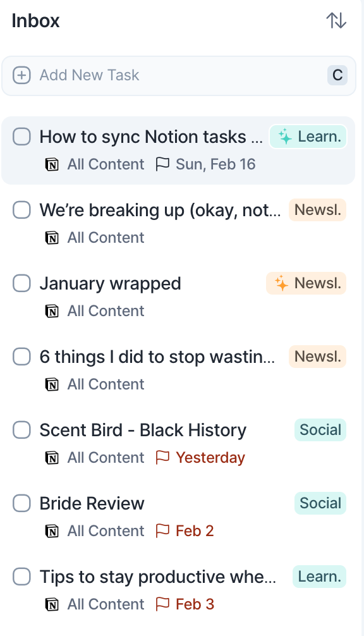Click the Add New Task input field
This screenshot has width=364, height=636.
click(179, 75)
